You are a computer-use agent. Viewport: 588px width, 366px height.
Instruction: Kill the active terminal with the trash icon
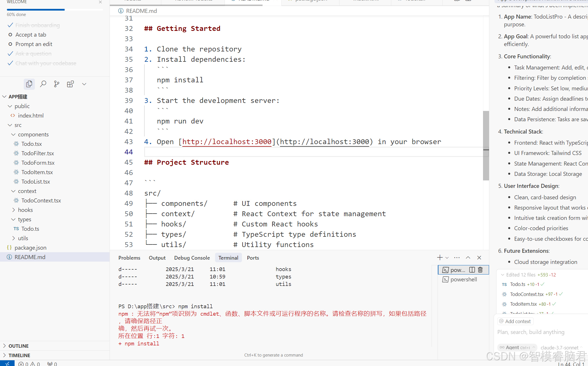click(x=480, y=270)
